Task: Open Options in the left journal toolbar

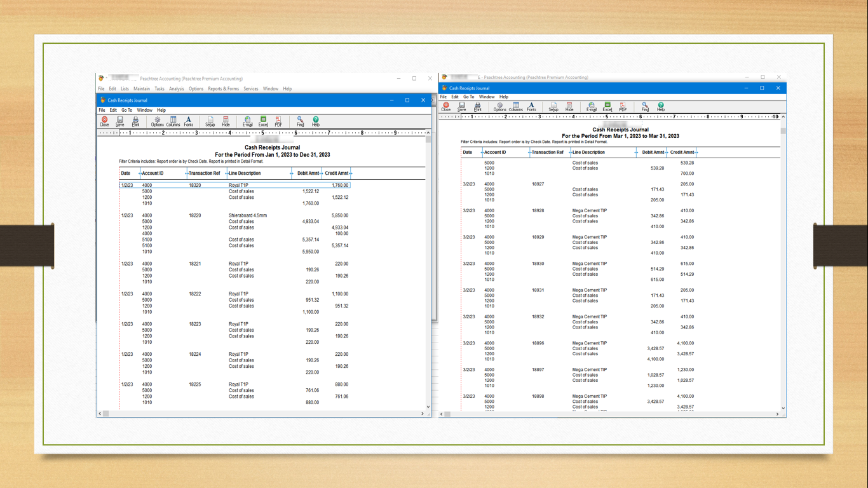Action: pos(157,121)
